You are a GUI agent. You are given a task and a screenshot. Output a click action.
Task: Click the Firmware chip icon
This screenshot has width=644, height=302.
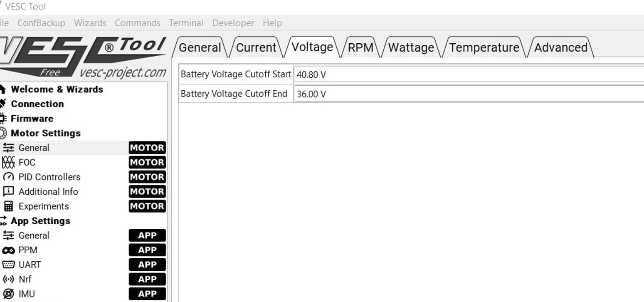coord(3,118)
